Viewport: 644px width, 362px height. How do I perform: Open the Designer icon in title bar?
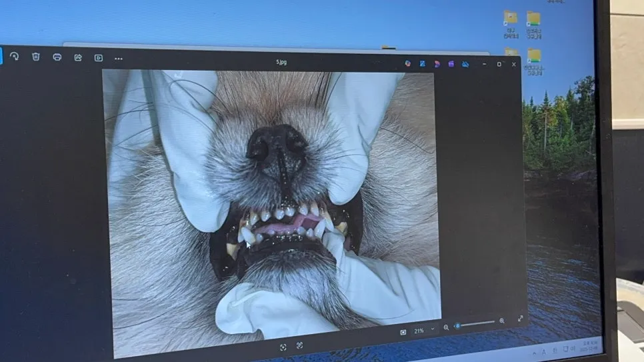tap(407, 63)
